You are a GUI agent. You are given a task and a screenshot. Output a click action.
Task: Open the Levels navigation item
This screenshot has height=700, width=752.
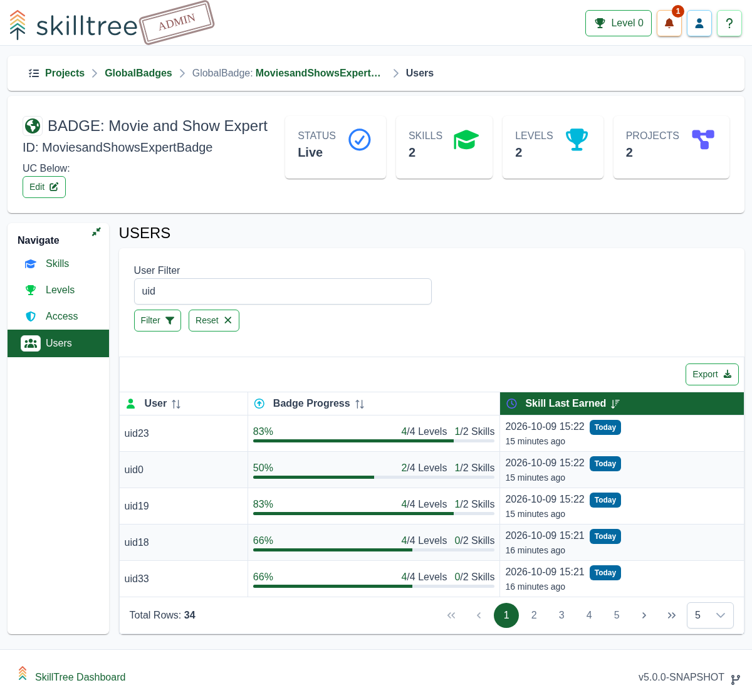58,290
